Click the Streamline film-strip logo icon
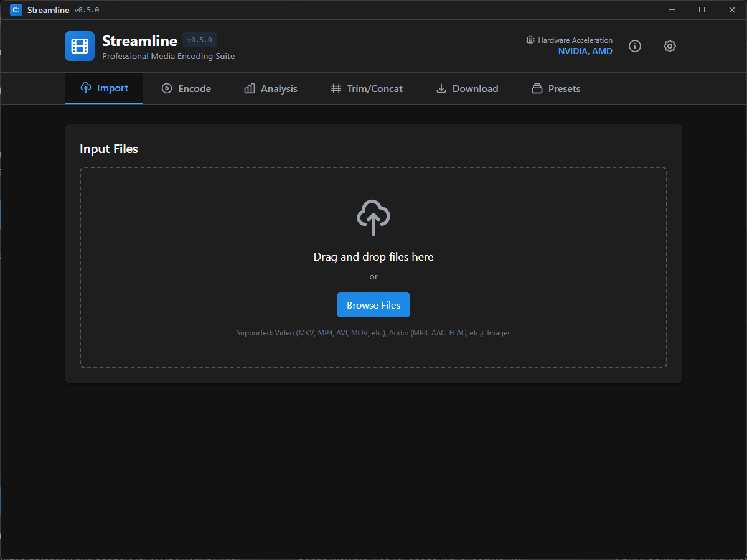This screenshot has width=747, height=560. pos(80,46)
